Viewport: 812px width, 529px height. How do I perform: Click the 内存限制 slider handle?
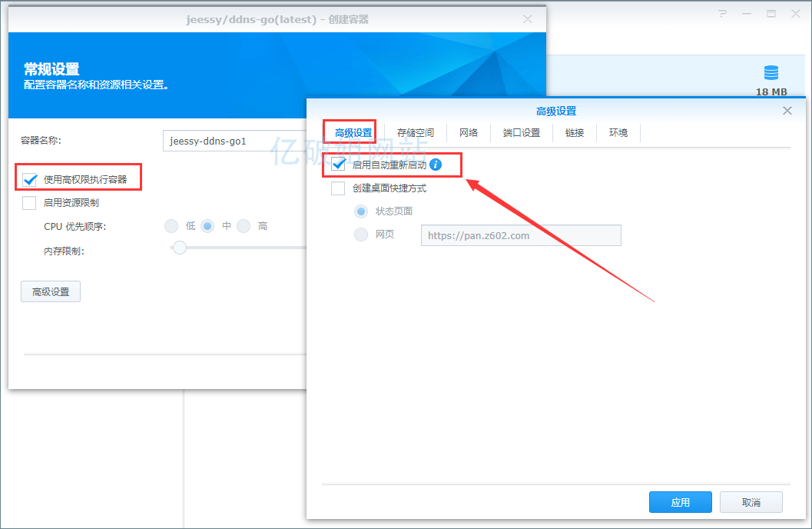(180, 248)
